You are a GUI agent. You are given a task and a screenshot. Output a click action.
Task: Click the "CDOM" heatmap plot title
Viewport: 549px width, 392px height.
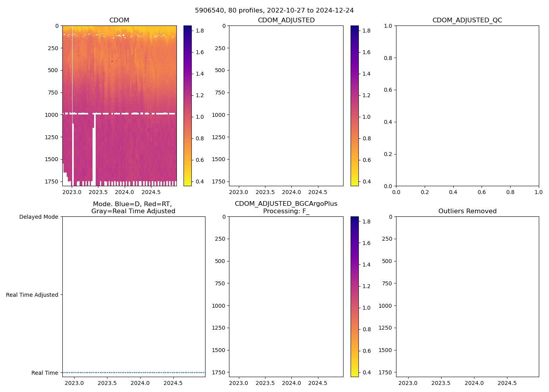[x=119, y=20]
